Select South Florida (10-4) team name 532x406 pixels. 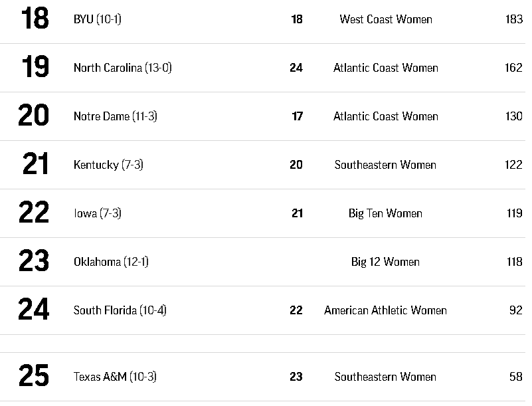pyautogui.click(x=120, y=310)
